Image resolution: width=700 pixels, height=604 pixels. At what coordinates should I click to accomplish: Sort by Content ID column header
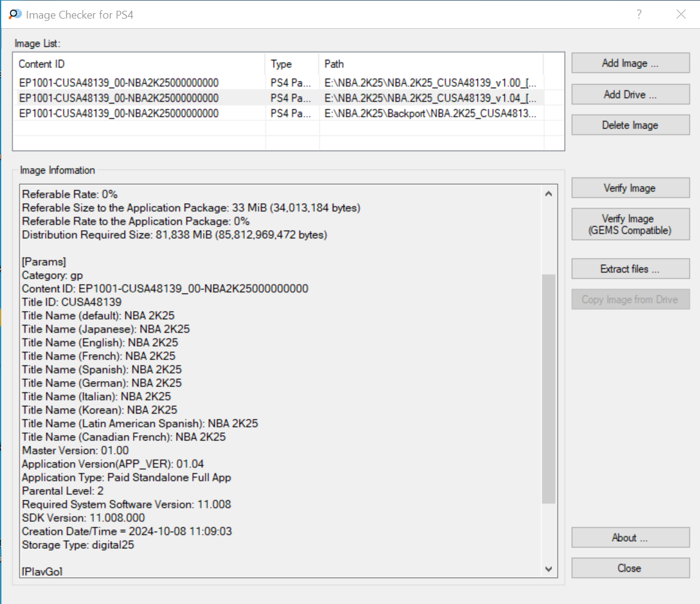[x=140, y=64]
